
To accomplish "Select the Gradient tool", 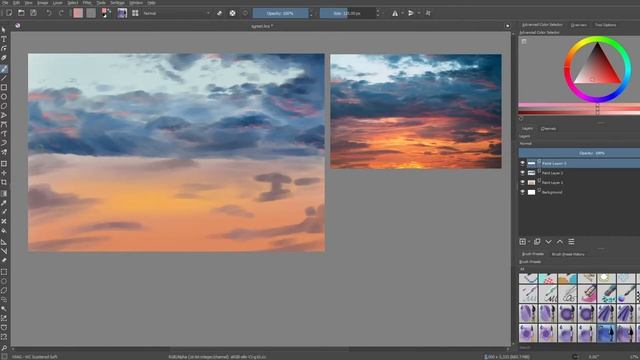I will coord(4,193).
